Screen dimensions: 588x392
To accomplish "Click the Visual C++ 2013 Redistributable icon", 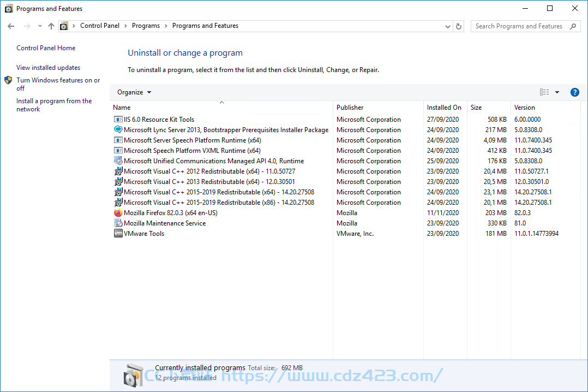I will pos(118,182).
